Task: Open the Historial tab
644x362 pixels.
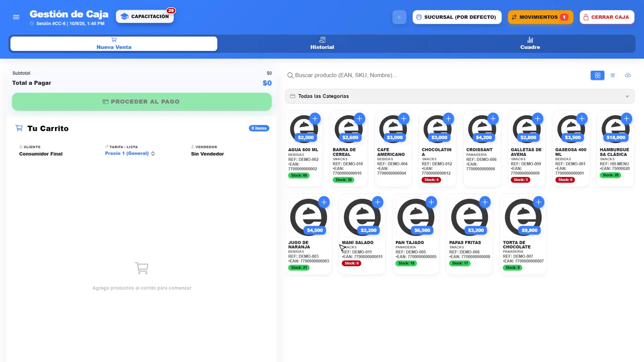Action: tap(322, 43)
